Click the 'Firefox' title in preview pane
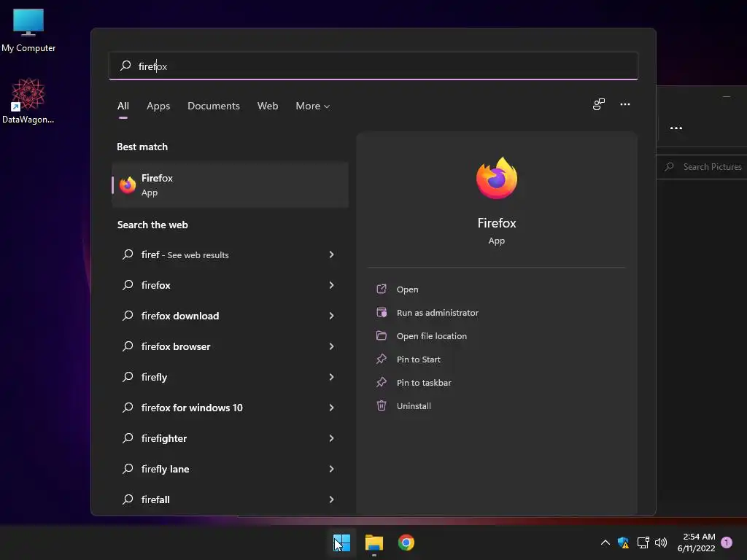Image resolution: width=747 pixels, height=560 pixels. point(496,223)
